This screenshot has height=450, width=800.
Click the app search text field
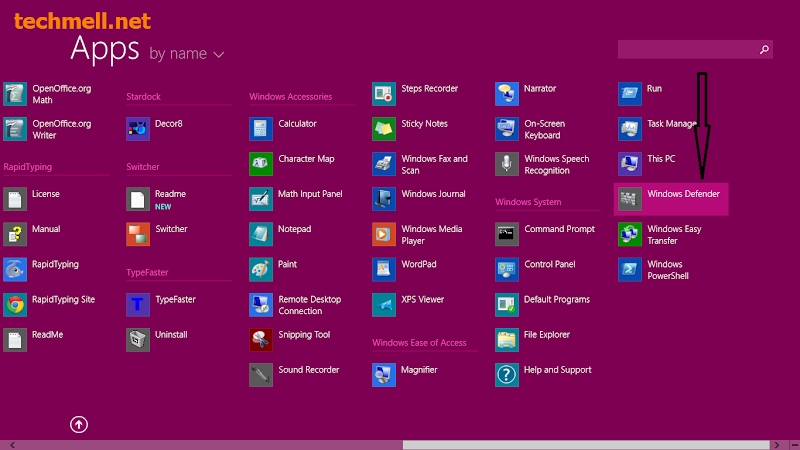687,49
